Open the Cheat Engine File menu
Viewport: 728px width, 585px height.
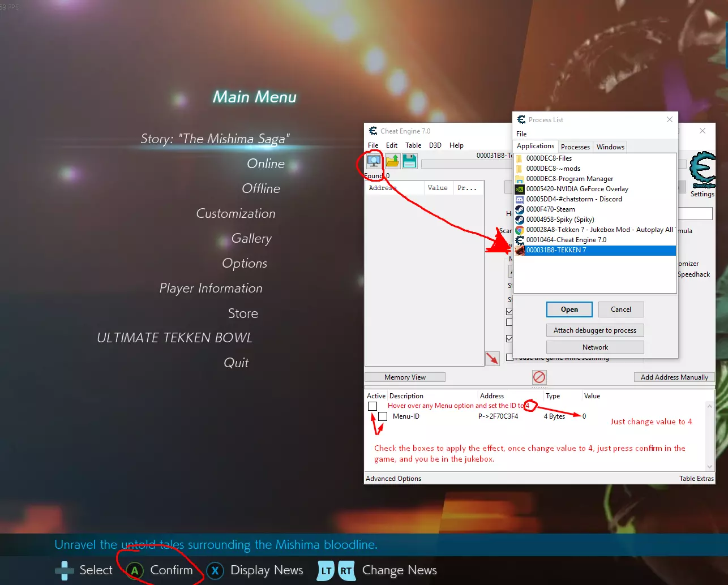pos(373,145)
